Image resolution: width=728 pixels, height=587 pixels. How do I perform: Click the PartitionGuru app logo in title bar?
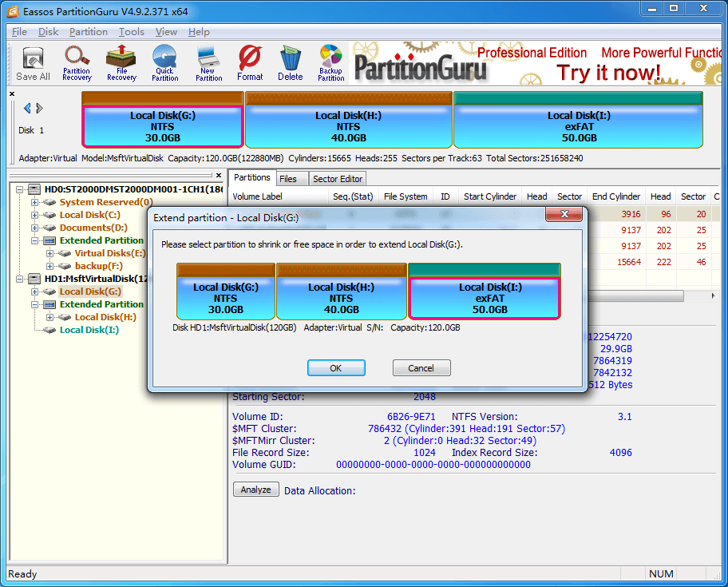pyautogui.click(x=13, y=11)
